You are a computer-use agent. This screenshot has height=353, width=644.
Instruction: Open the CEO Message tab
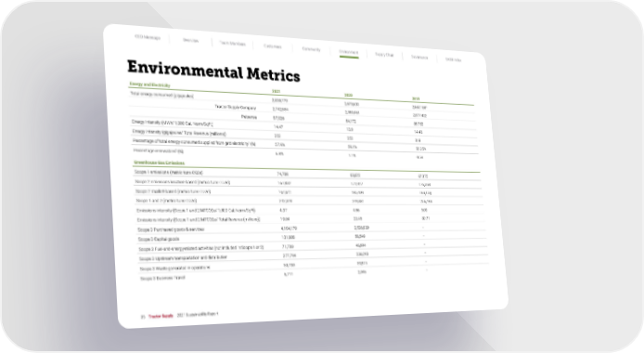click(x=147, y=37)
